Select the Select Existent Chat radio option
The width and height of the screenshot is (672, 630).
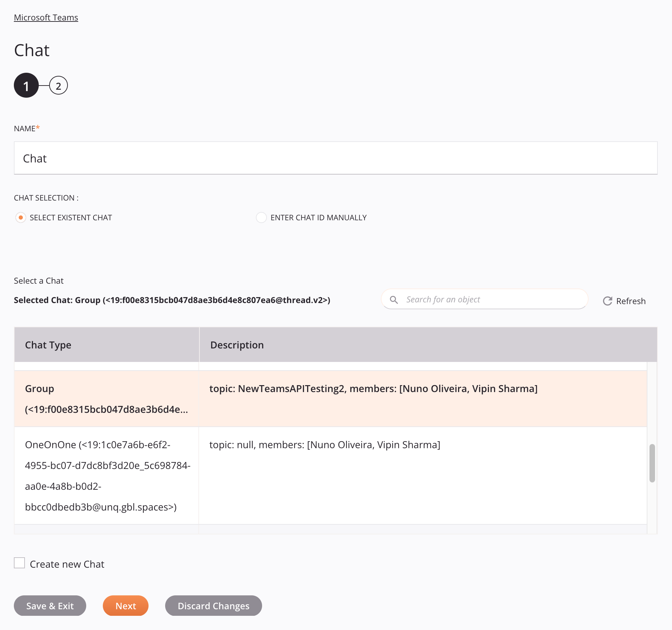point(21,218)
